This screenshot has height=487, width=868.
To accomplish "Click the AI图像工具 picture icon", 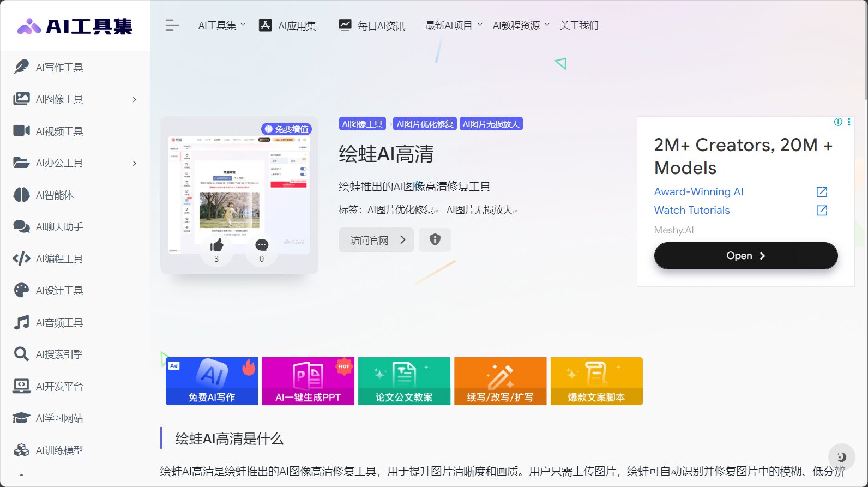I will [x=21, y=99].
